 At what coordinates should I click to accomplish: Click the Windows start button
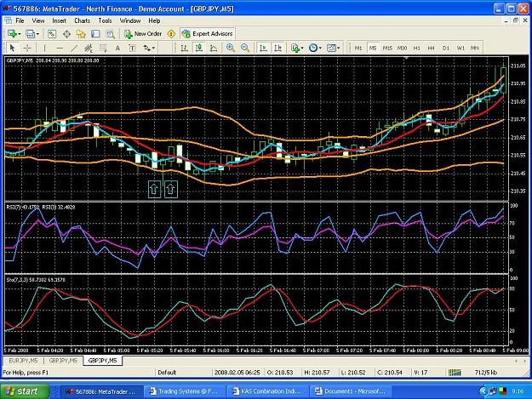coord(25,391)
